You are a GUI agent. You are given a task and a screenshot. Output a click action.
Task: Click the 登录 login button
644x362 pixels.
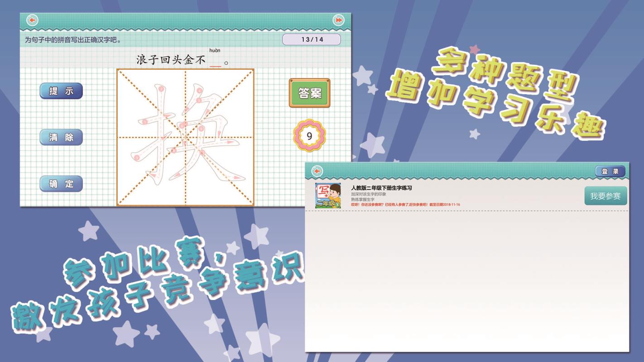[x=610, y=171]
